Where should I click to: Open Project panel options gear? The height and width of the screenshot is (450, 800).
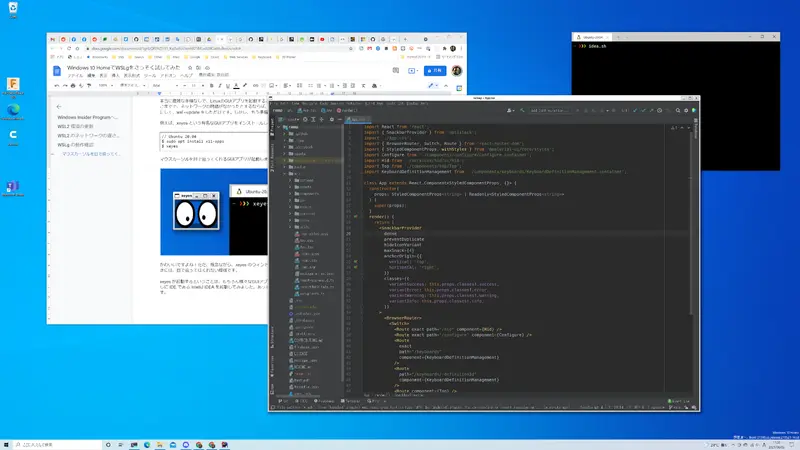(332, 119)
